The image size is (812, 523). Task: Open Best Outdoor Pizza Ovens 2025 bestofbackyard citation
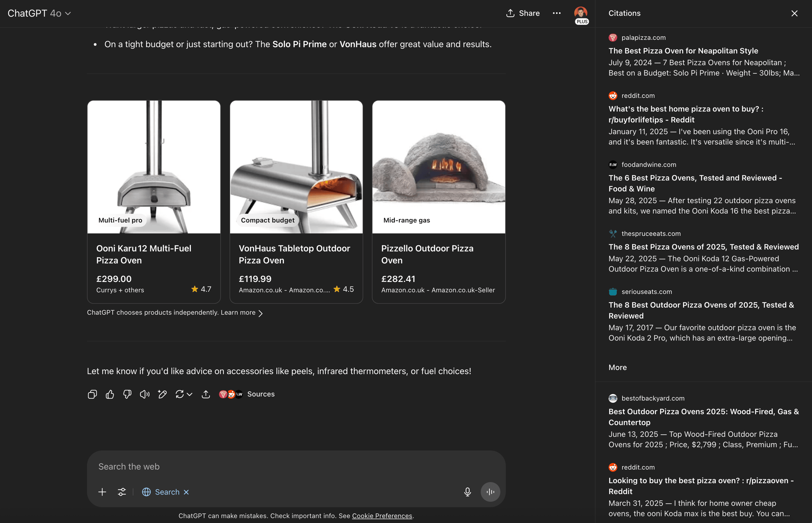(703, 417)
